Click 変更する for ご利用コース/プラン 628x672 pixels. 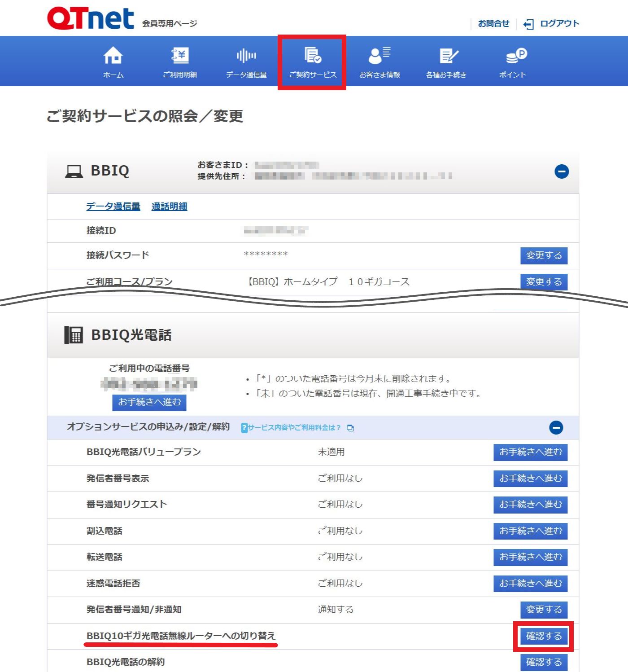544,282
